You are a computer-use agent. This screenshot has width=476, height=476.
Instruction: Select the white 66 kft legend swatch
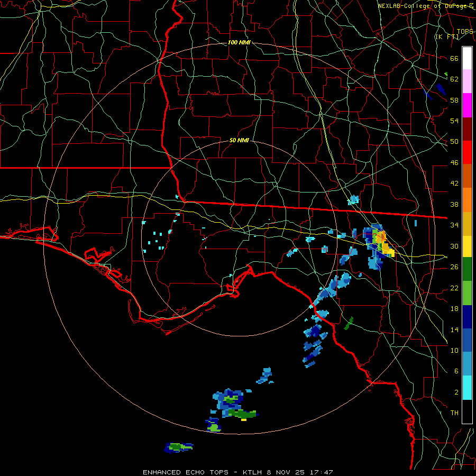click(x=467, y=58)
